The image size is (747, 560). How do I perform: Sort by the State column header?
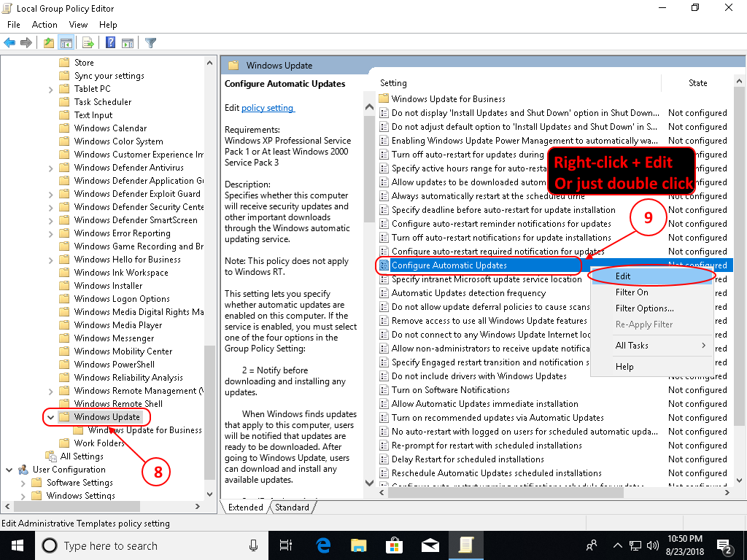tap(697, 83)
